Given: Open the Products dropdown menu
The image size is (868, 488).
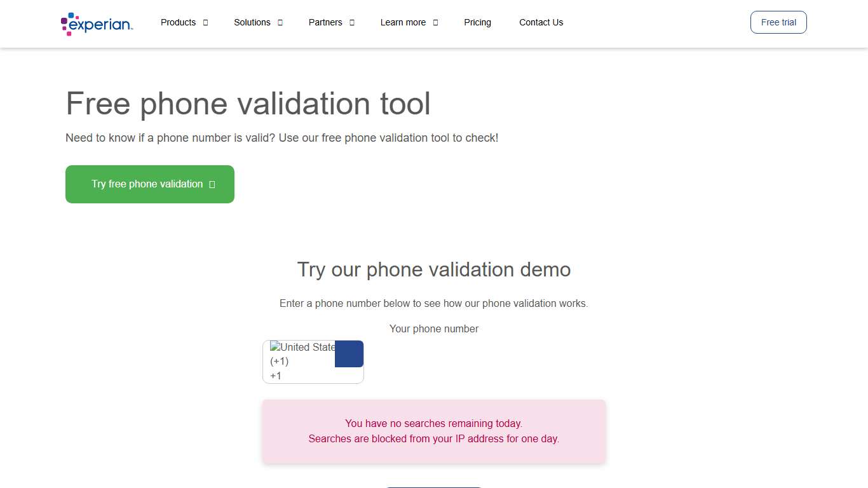Looking at the screenshot, I should click(178, 22).
